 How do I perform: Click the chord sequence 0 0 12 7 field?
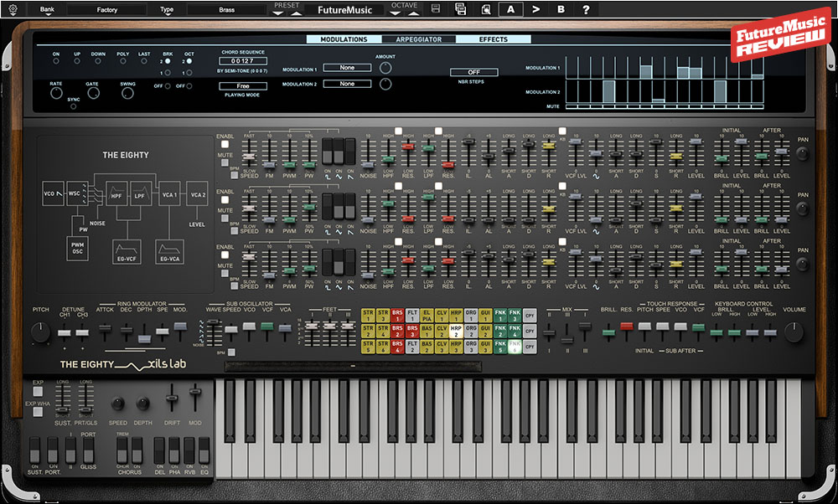243,61
